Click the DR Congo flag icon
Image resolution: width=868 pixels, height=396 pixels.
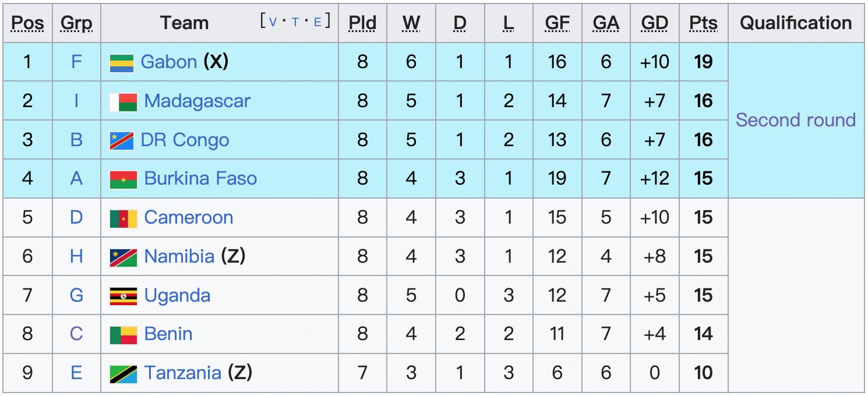point(121,141)
